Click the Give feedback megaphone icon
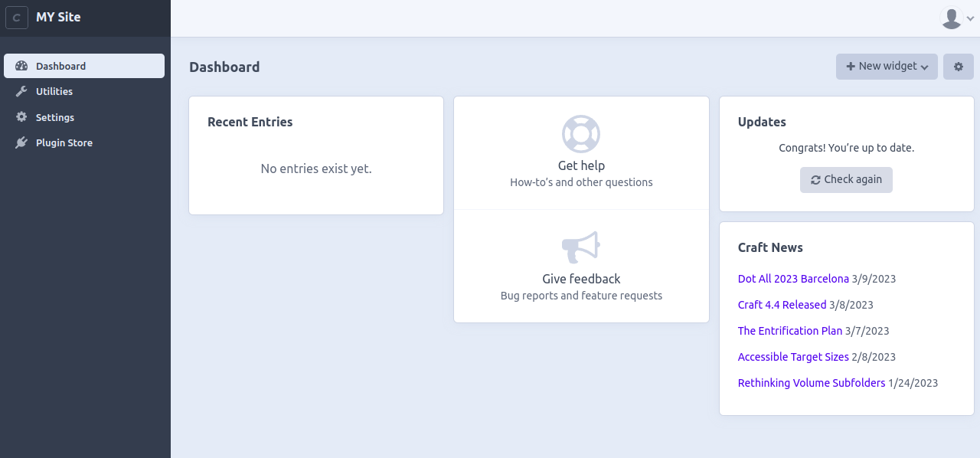Screen dimensions: 980x458 click(581, 247)
